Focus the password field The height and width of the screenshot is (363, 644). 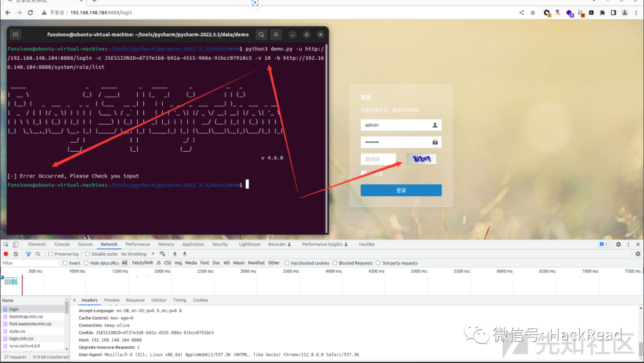pyautogui.click(x=401, y=142)
